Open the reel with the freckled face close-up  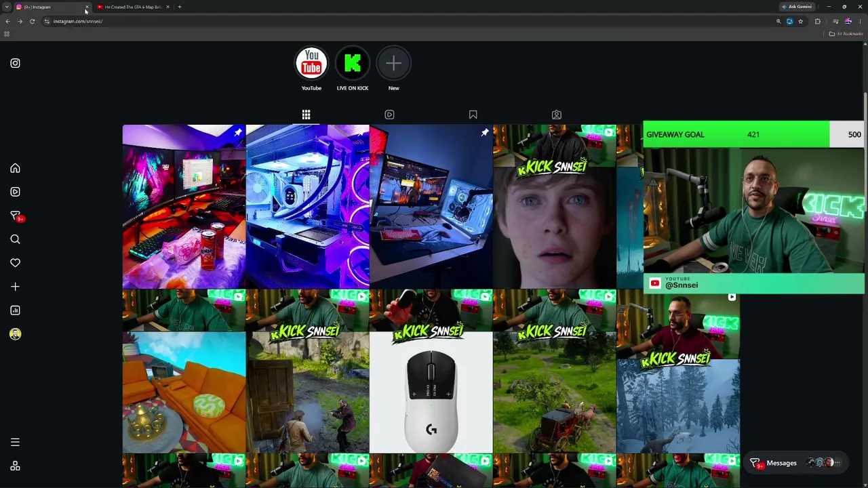pyautogui.click(x=555, y=207)
